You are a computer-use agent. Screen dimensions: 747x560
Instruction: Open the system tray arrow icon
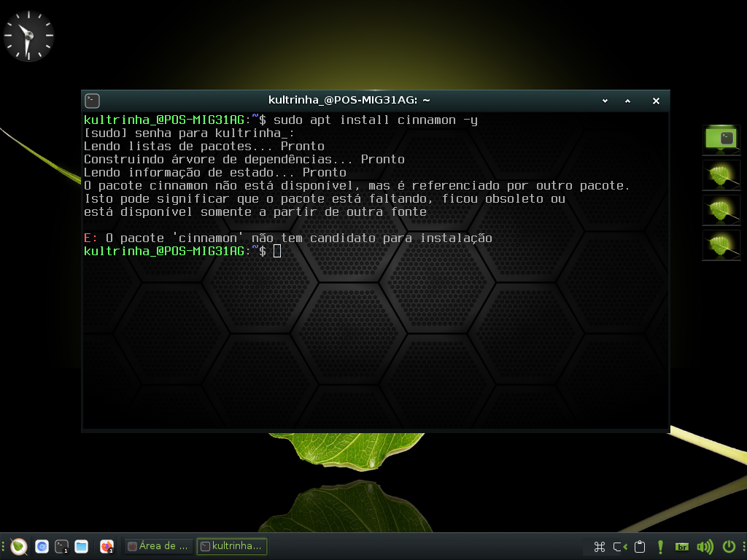[x=620, y=547]
